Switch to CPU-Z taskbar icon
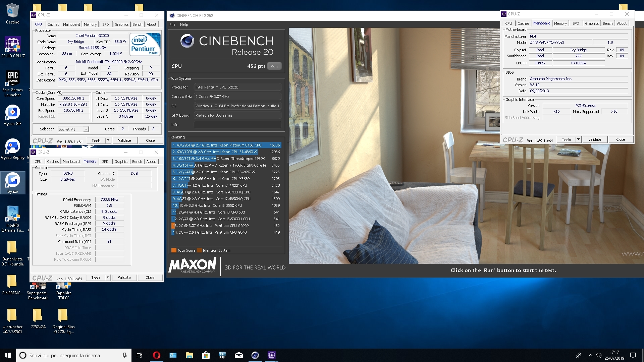The image size is (644, 362). pyautogui.click(x=271, y=355)
